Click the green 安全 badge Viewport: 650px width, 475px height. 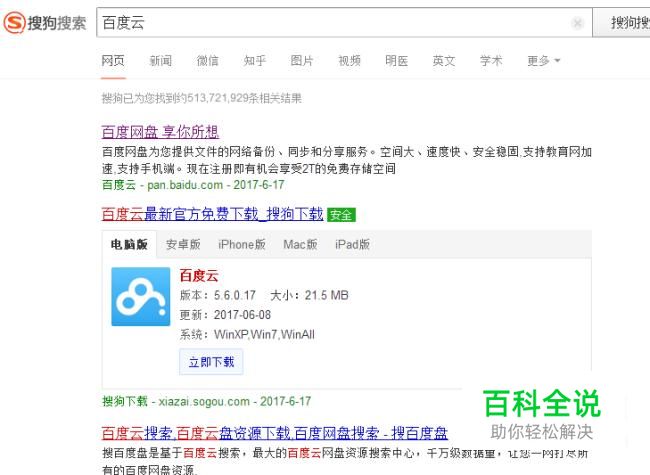(x=341, y=215)
